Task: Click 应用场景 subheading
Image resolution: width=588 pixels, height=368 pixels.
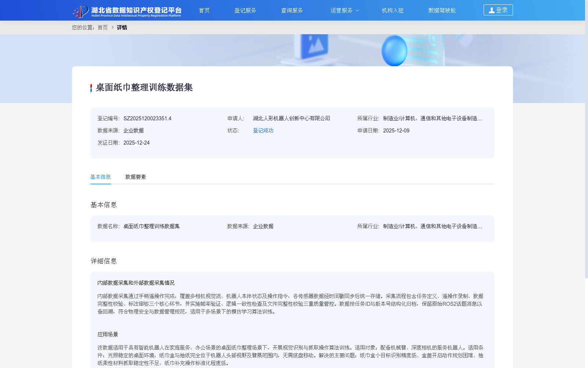Action: [x=108, y=335]
